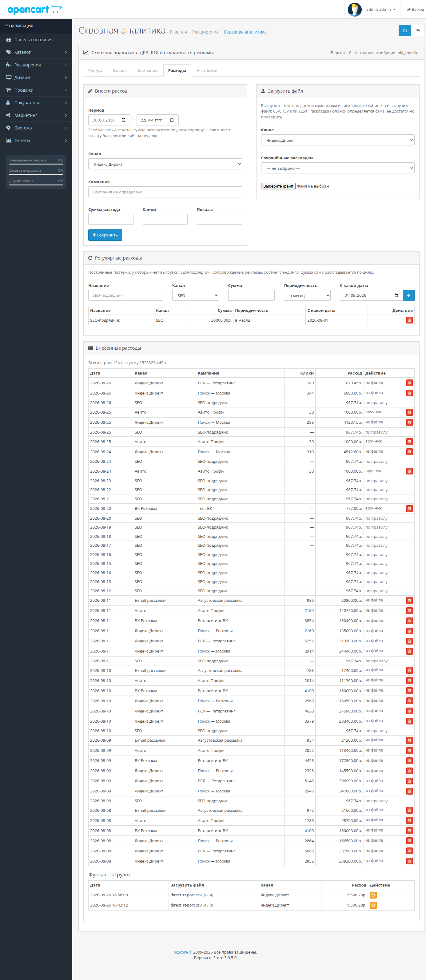Open the SEO channel dropdown in regular expenses
The height and width of the screenshot is (980, 426).
(195, 296)
